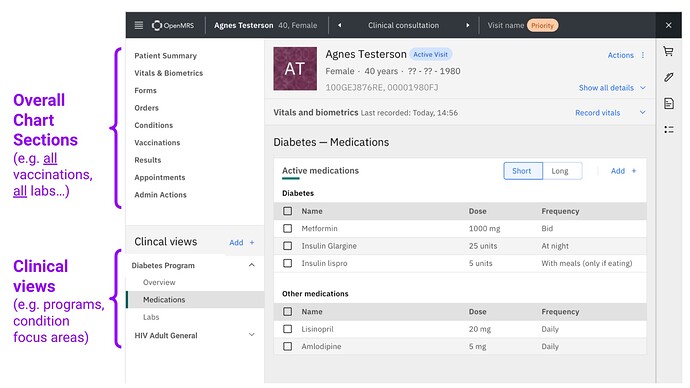Screen dimensions: 690x388
Task: Click Visit name label in header
Action: pyautogui.click(x=506, y=26)
